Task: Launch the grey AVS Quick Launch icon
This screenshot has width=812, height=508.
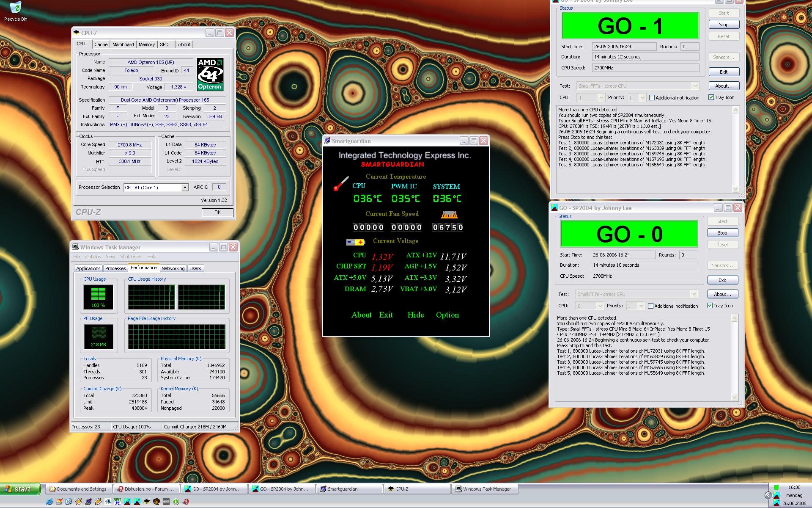Action: (x=166, y=502)
